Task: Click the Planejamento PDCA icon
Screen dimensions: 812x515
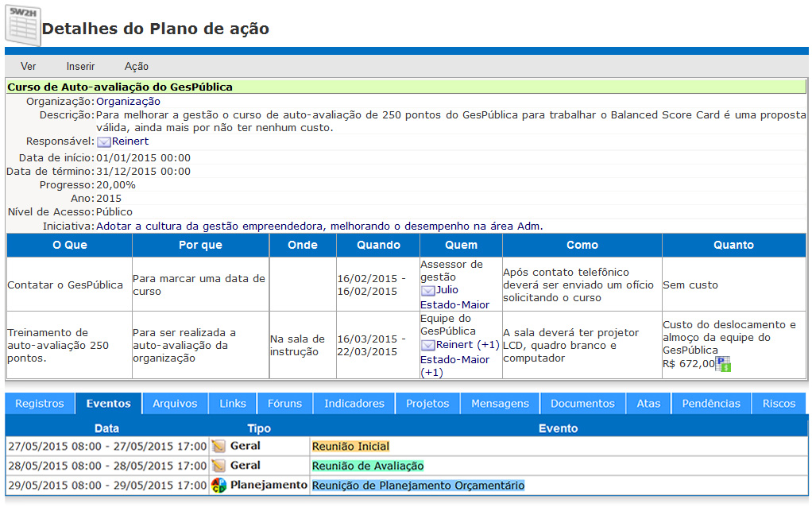Action: (x=218, y=486)
